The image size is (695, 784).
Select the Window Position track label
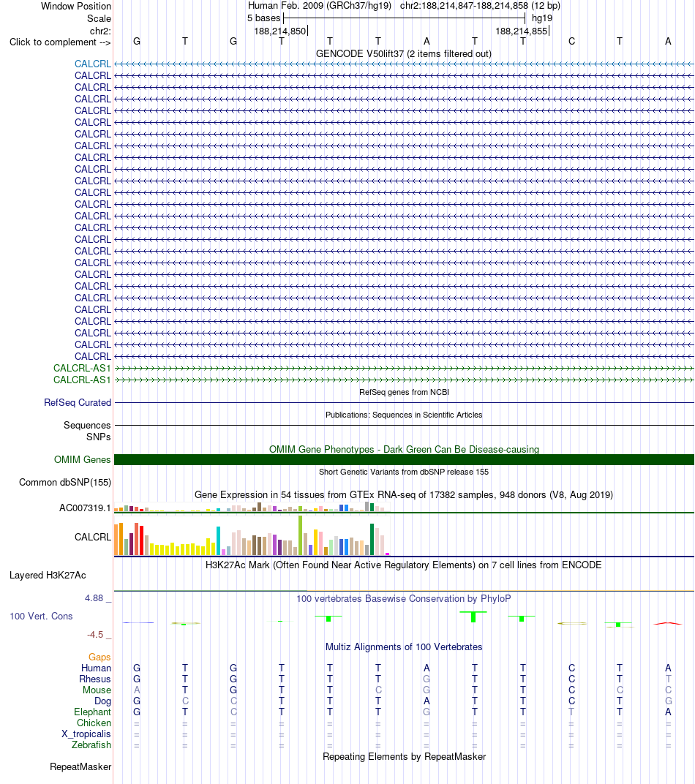76,6
